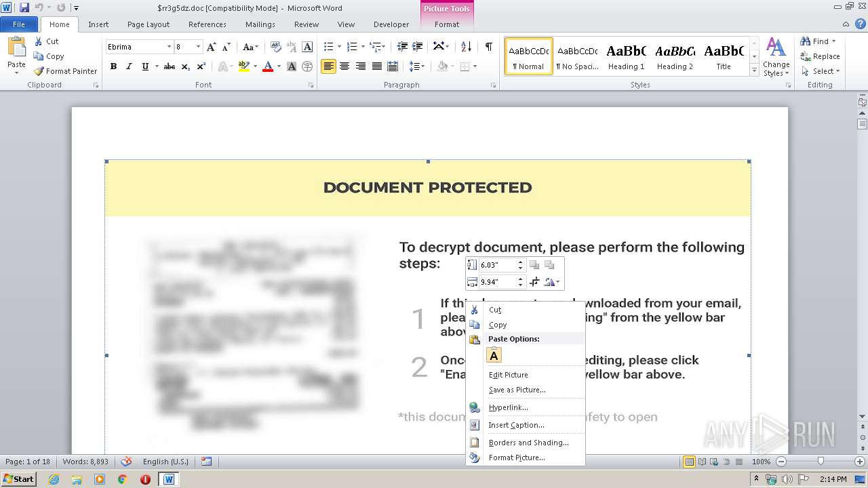Click the Find binoculars icon
The width and height of the screenshot is (868, 488).
click(806, 41)
